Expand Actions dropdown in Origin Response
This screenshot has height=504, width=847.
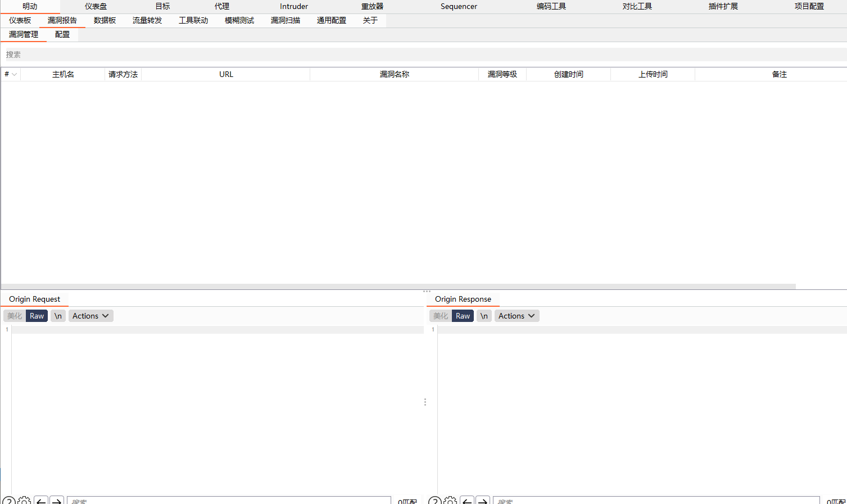[517, 316]
